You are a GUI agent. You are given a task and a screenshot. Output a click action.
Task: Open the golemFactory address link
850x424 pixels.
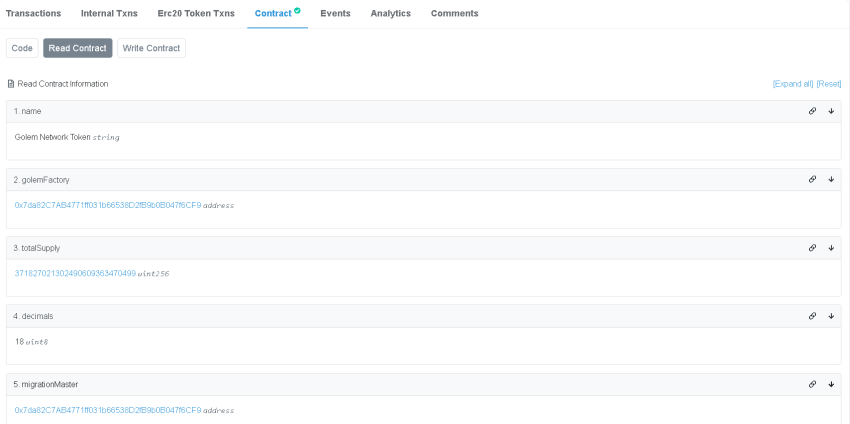[108, 205]
